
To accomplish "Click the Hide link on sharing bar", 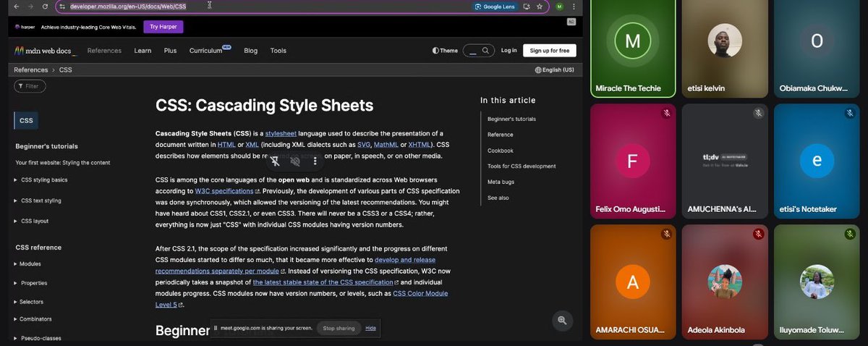I will [x=370, y=328].
